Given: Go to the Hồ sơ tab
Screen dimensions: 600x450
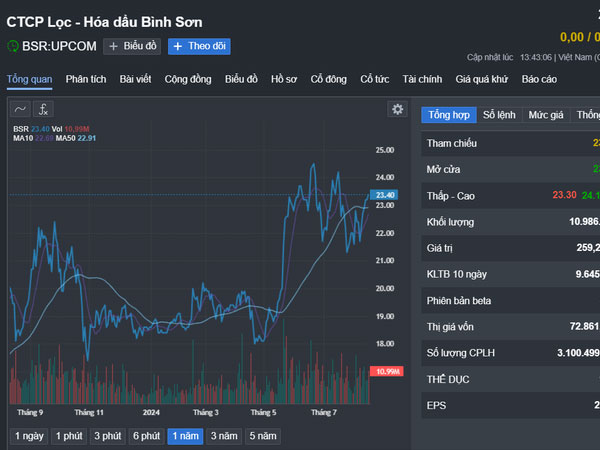Looking at the screenshot, I should (284, 79).
